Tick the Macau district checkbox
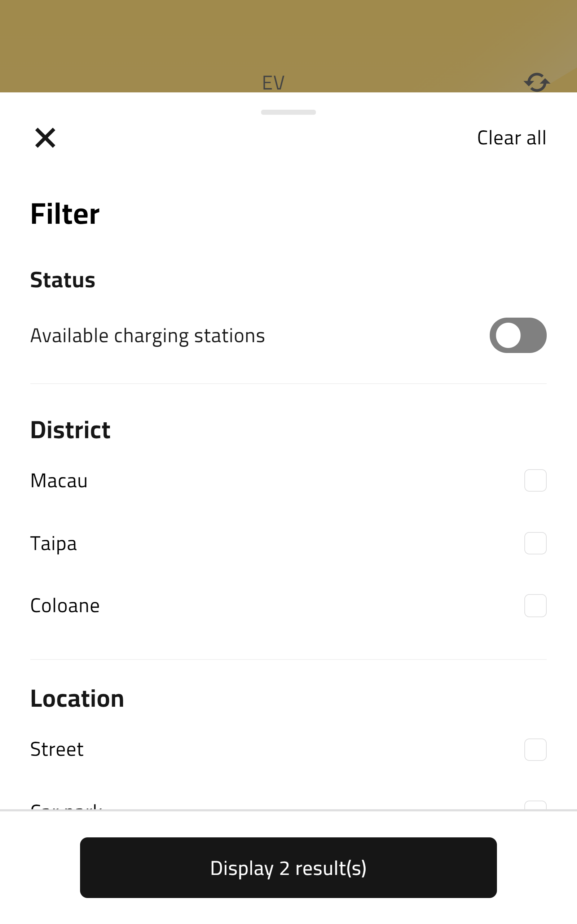This screenshot has height=924, width=577. [x=536, y=480]
